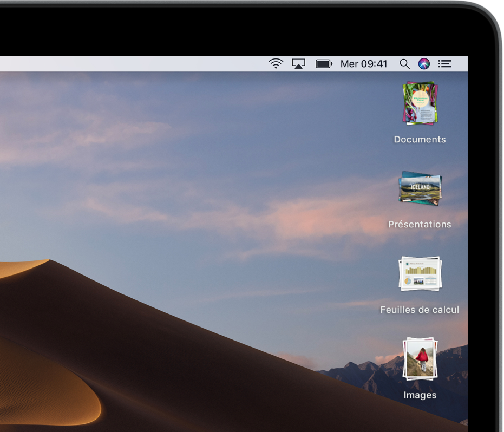This screenshot has height=432, width=504.
Task: Open the date menu showing Mer 09:41
Action: [363, 63]
